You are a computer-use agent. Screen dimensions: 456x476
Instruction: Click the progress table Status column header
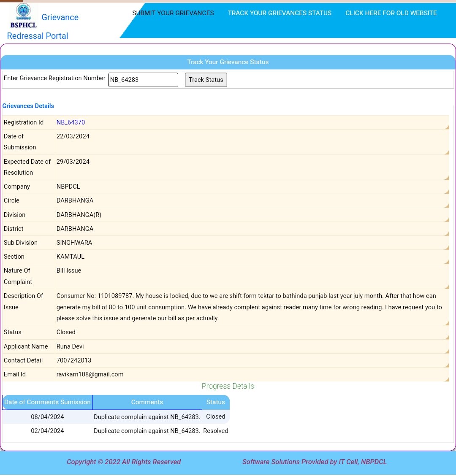215,402
